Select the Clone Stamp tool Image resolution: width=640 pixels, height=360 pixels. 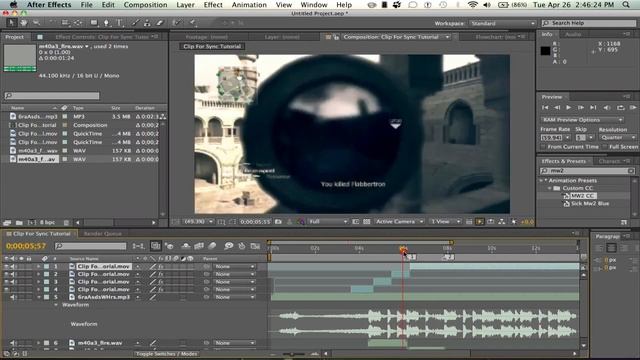147,23
